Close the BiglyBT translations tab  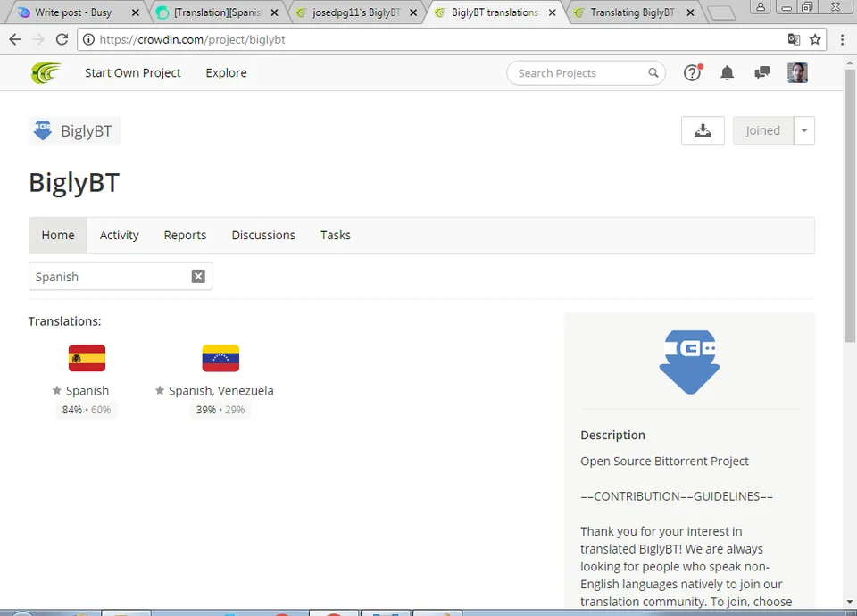(x=552, y=12)
